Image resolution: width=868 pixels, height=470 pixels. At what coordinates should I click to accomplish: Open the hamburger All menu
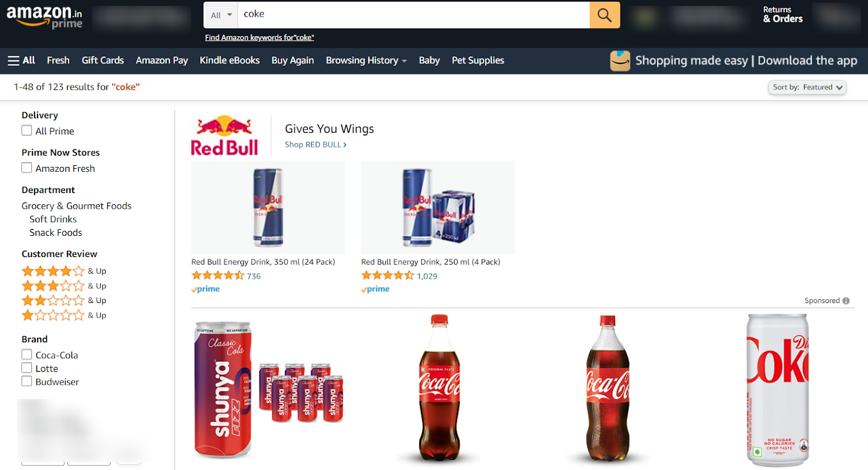22,60
